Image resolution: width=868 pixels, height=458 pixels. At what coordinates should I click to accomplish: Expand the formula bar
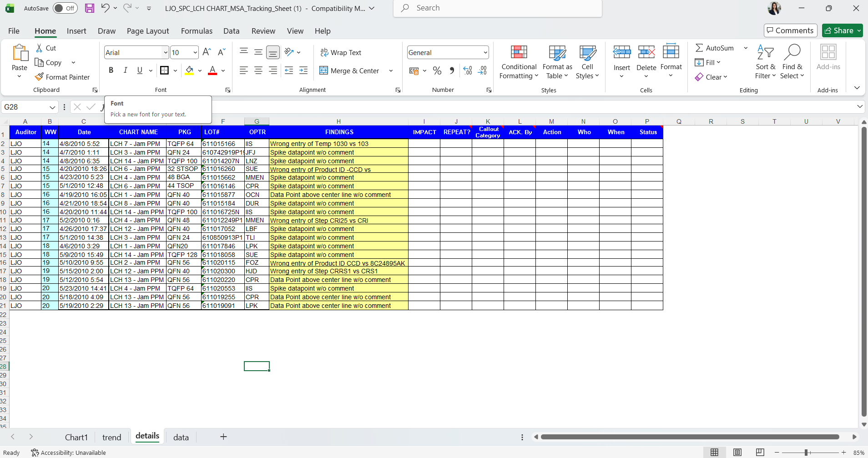(860, 106)
